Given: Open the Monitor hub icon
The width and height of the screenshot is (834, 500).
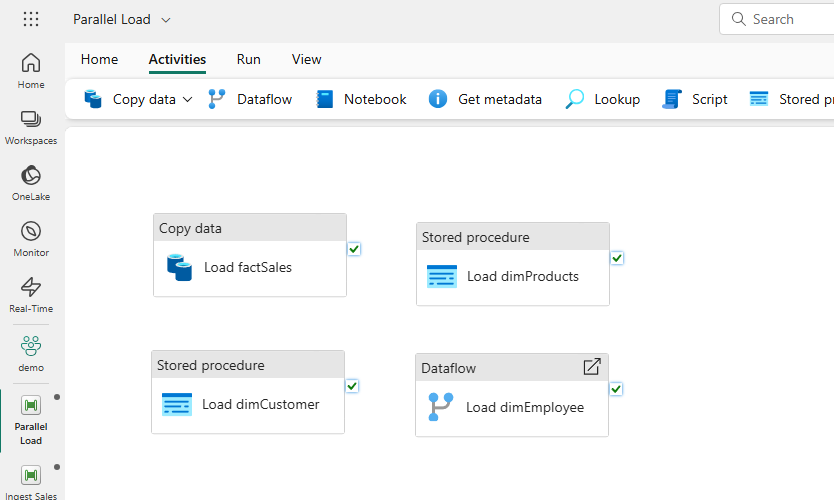Looking at the screenshot, I should 31,239.
